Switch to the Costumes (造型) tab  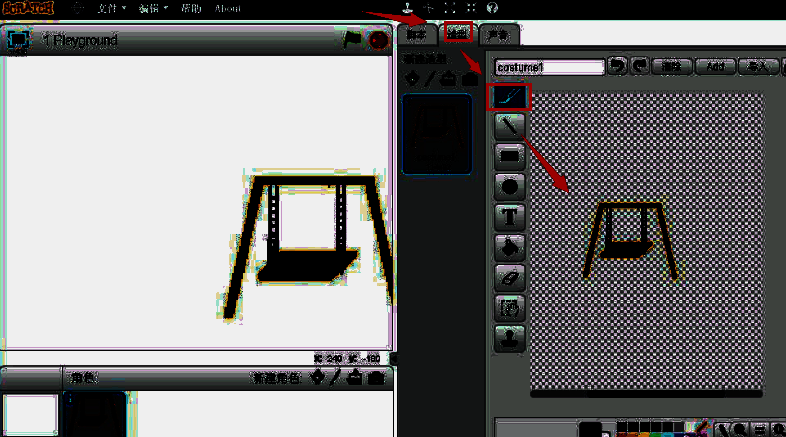click(457, 35)
